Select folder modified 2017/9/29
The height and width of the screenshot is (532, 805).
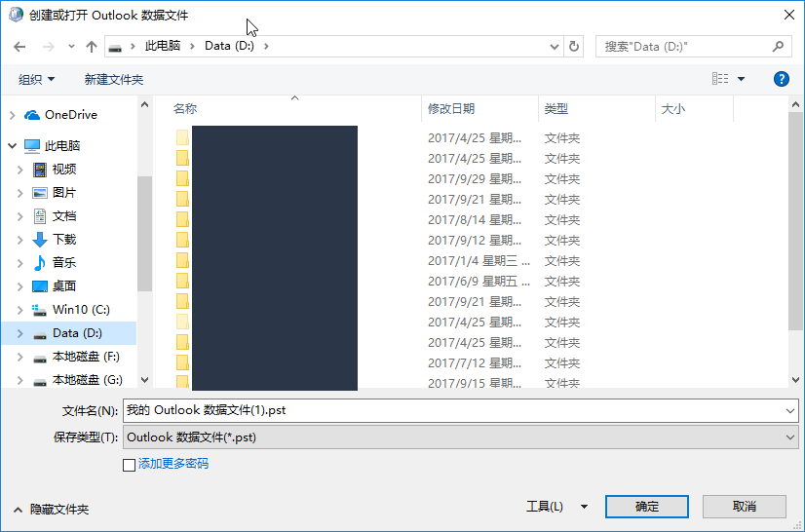[x=378, y=179]
